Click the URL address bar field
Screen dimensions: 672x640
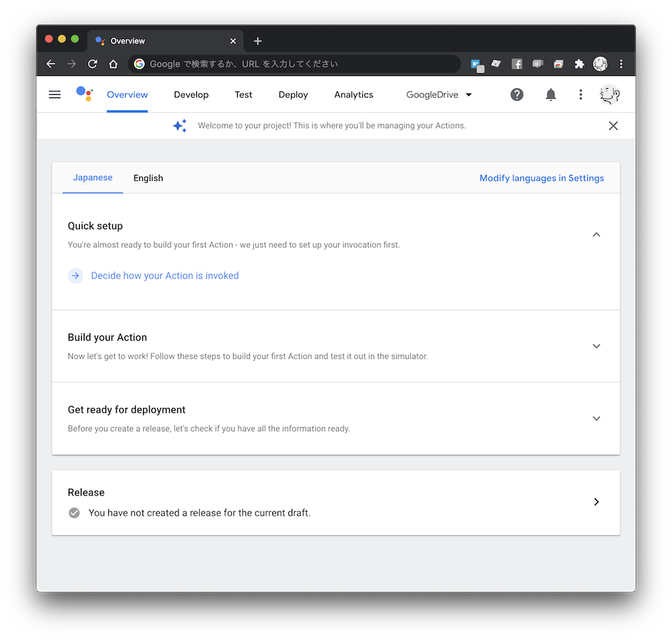click(294, 64)
